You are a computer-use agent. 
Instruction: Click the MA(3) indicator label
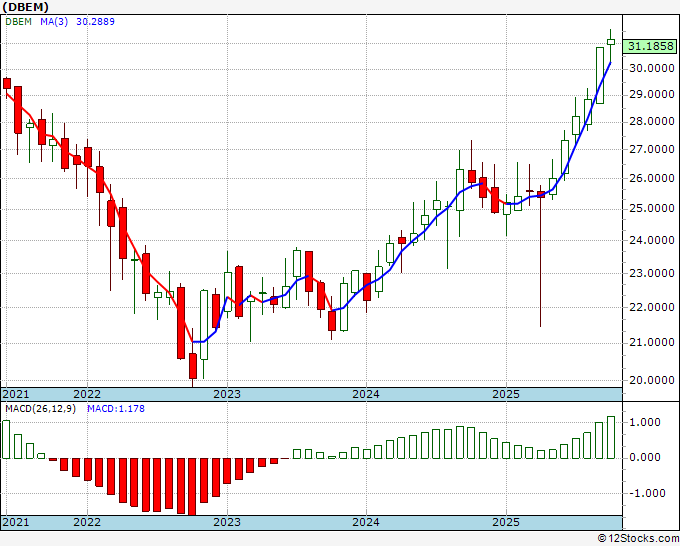click(x=54, y=22)
